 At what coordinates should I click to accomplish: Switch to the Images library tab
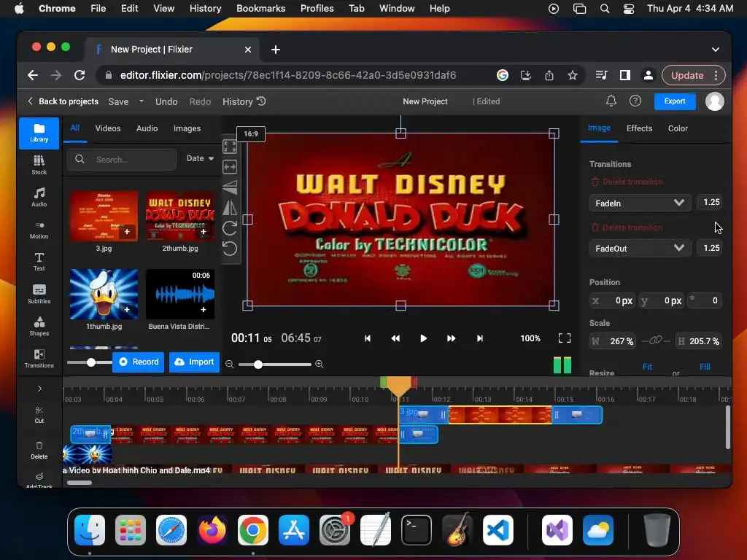(x=187, y=128)
